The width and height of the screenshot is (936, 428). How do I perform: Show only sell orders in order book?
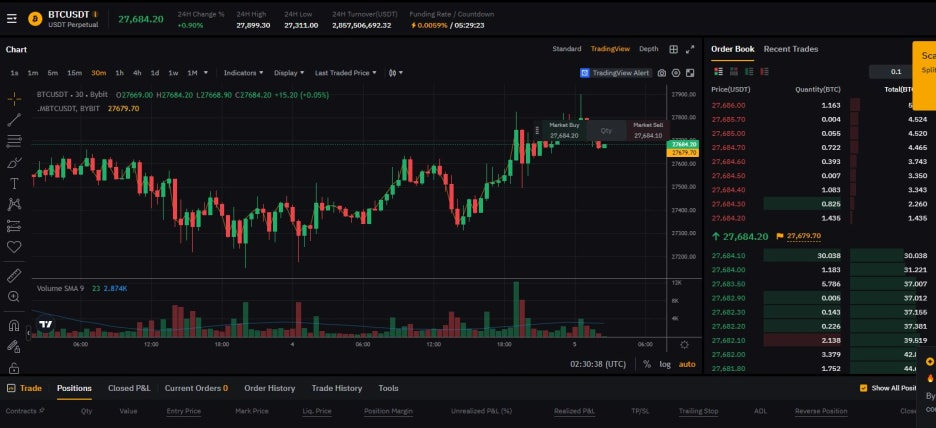point(764,72)
